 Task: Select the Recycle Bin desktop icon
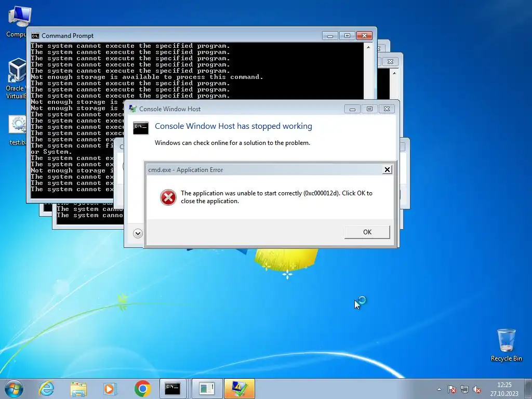point(506,345)
